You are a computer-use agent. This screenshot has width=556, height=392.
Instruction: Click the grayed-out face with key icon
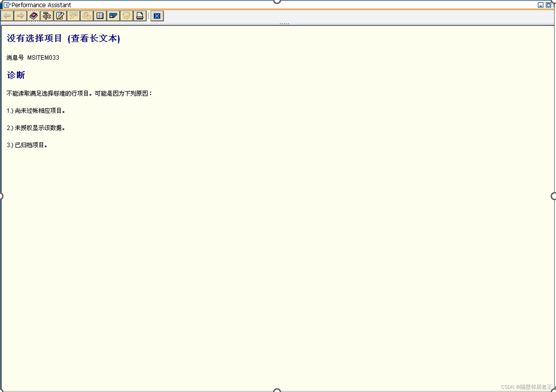[87, 16]
